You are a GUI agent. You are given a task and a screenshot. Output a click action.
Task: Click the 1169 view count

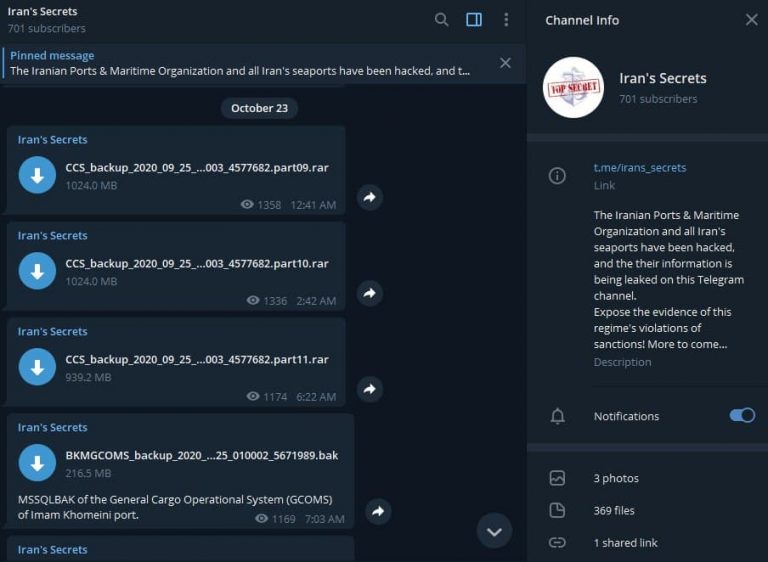click(x=284, y=519)
